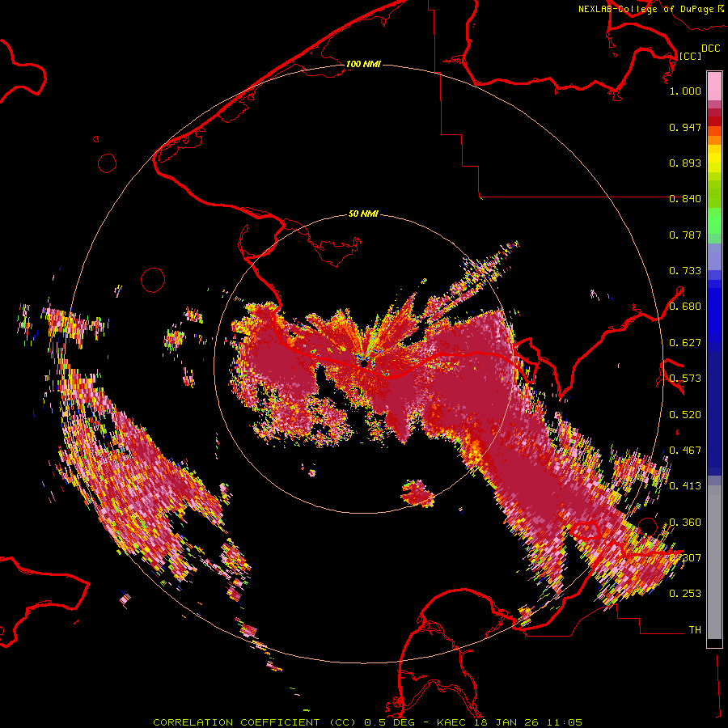Click the 1.000 value on the color scale
Image resolution: width=728 pixels, height=728 pixels.
coord(685,91)
